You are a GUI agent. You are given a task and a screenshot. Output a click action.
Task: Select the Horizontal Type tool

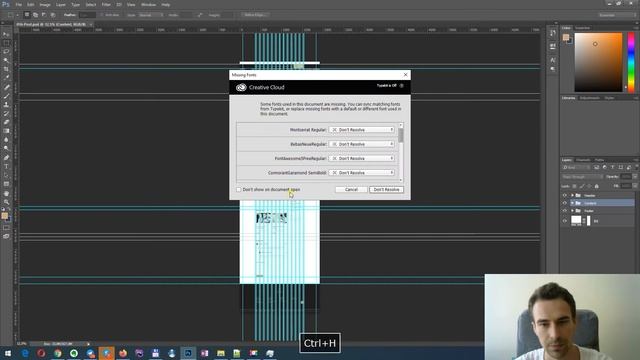tap(6, 166)
